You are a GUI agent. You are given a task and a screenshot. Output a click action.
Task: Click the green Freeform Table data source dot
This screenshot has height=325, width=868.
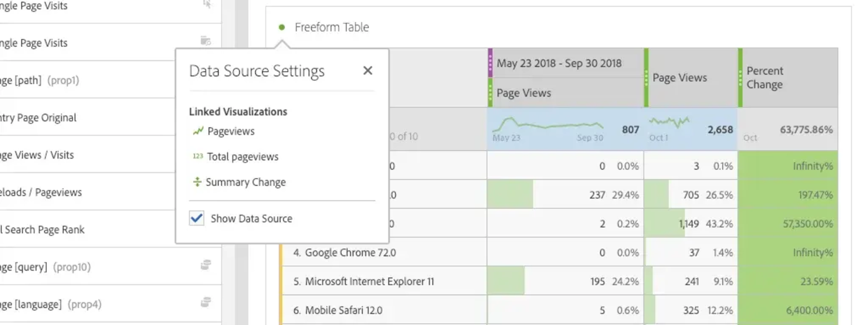point(282,27)
